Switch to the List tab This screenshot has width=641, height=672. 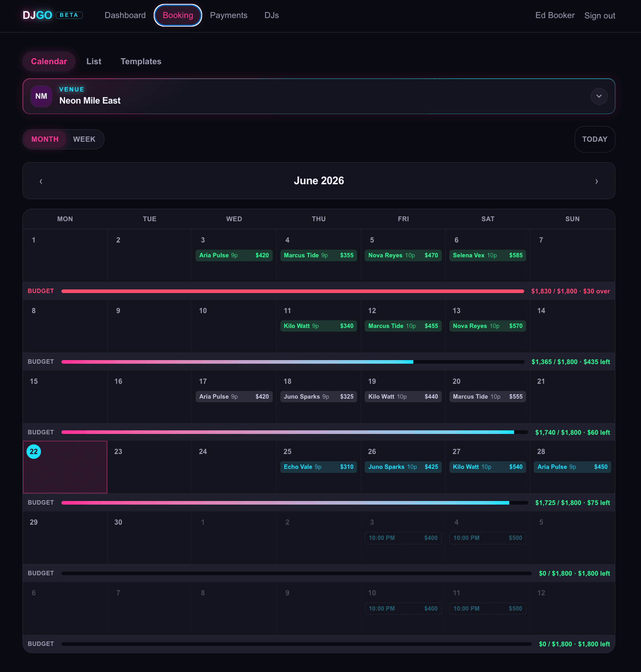[94, 61]
